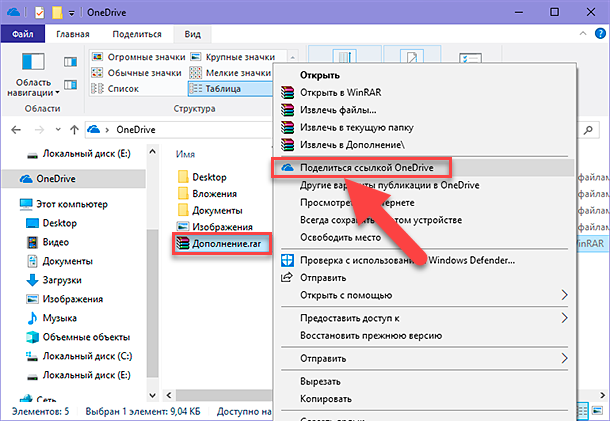Open Изображения in the navigation pane
Viewport: 610px width, 421px height.
click(65, 299)
